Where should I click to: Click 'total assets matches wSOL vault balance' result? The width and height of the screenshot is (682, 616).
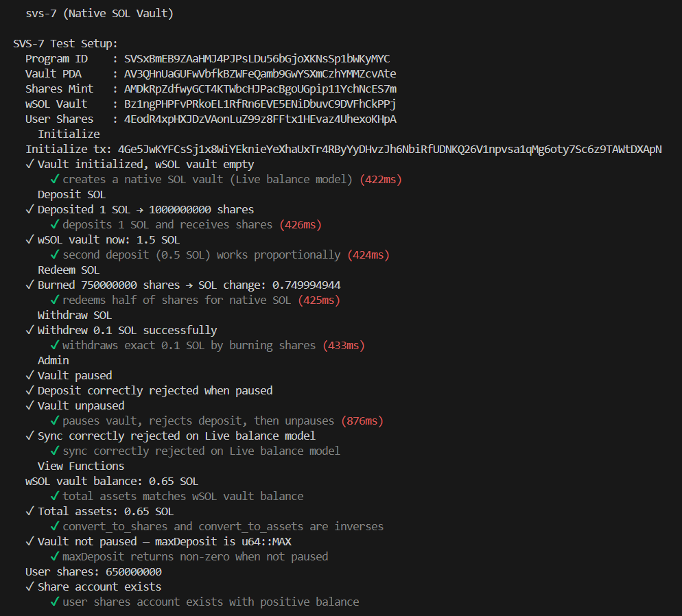[183, 497]
